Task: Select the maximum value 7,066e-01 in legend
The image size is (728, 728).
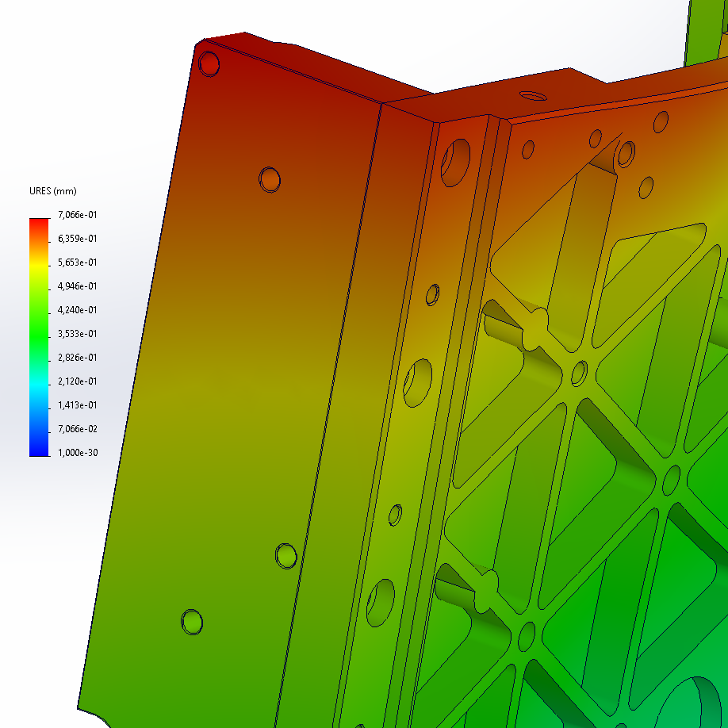Action: (x=77, y=215)
